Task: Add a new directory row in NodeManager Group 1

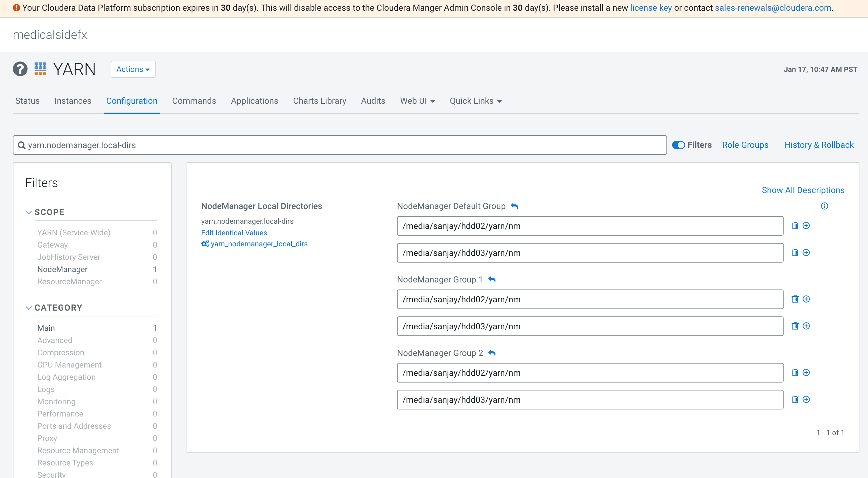Action: pos(807,299)
